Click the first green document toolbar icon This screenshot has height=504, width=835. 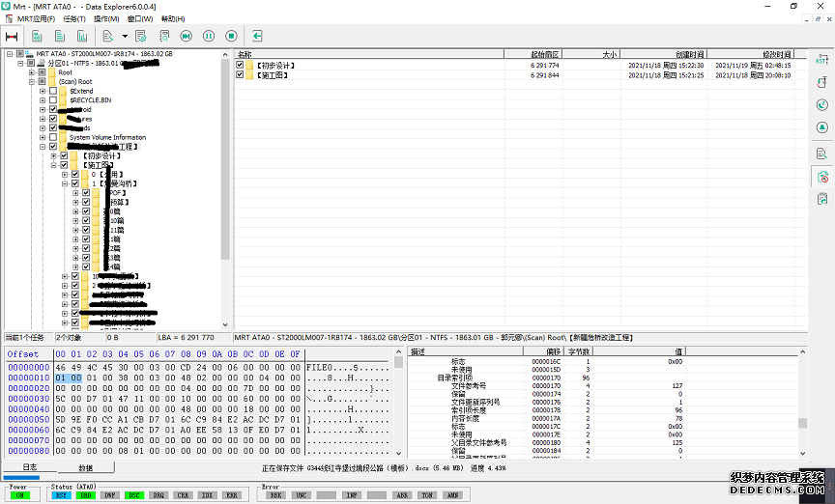click(37, 36)
